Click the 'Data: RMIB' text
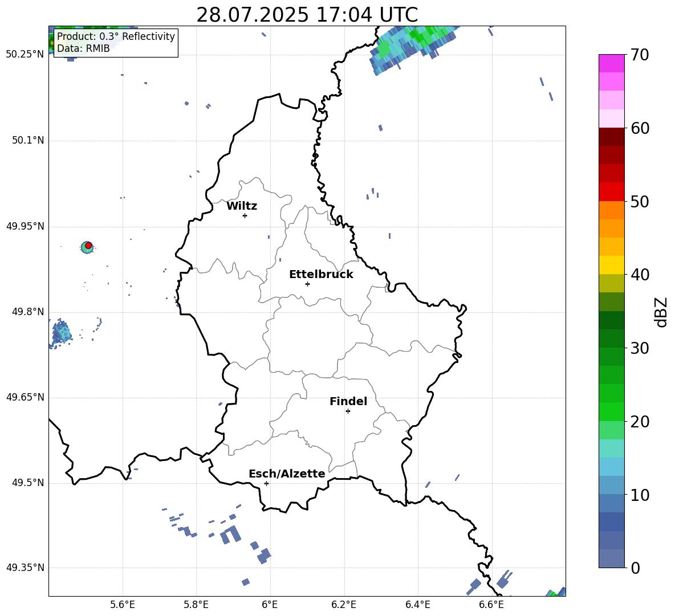 tap(83, 48)
